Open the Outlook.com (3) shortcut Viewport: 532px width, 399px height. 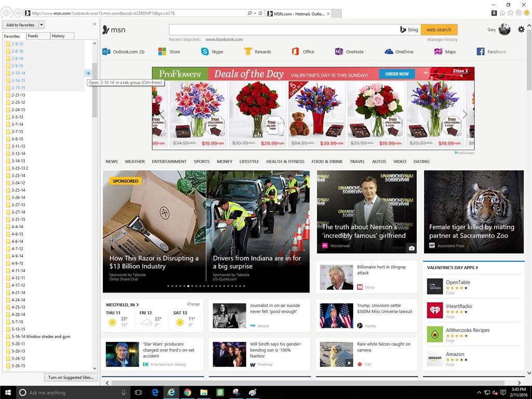coord(124,51)
